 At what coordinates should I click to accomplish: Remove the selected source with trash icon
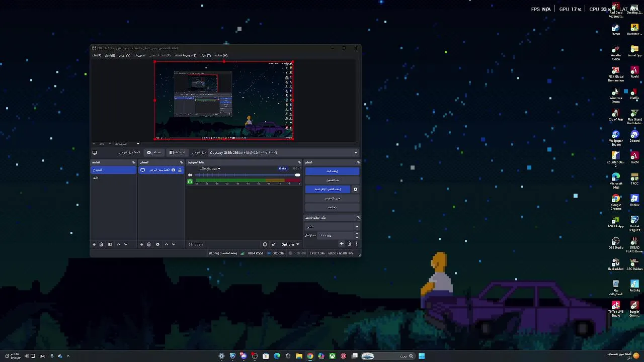tap(149, 244)
